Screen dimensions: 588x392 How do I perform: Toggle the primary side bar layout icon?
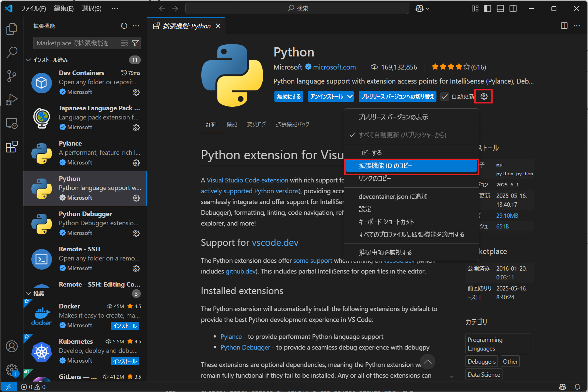[487, 8]
